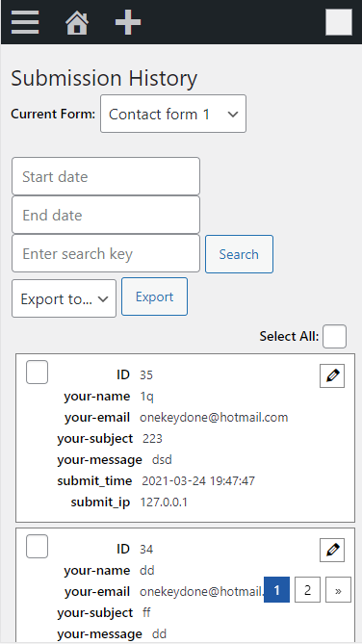Click the Export button

154,296
